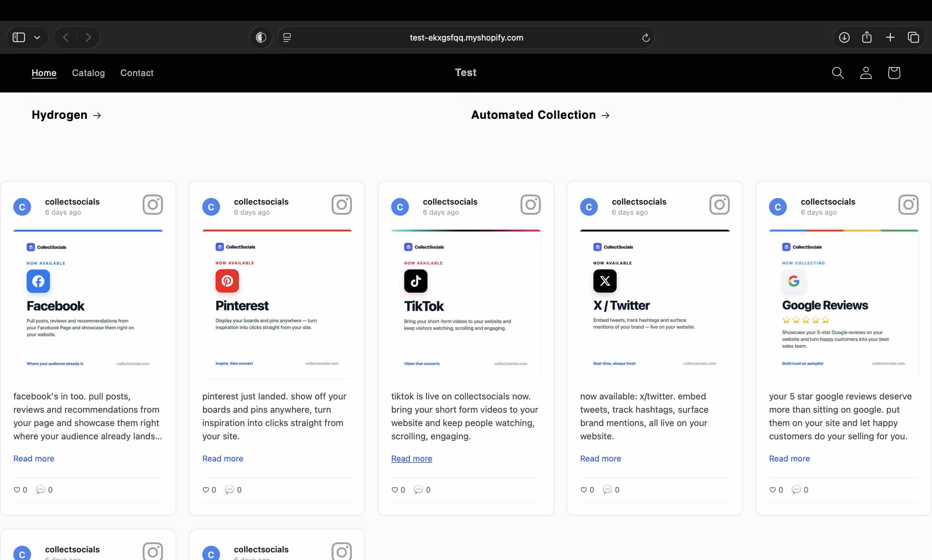Screen dimensions: 932x560
Task: Open the store search icon
Action: coord(838,73)
